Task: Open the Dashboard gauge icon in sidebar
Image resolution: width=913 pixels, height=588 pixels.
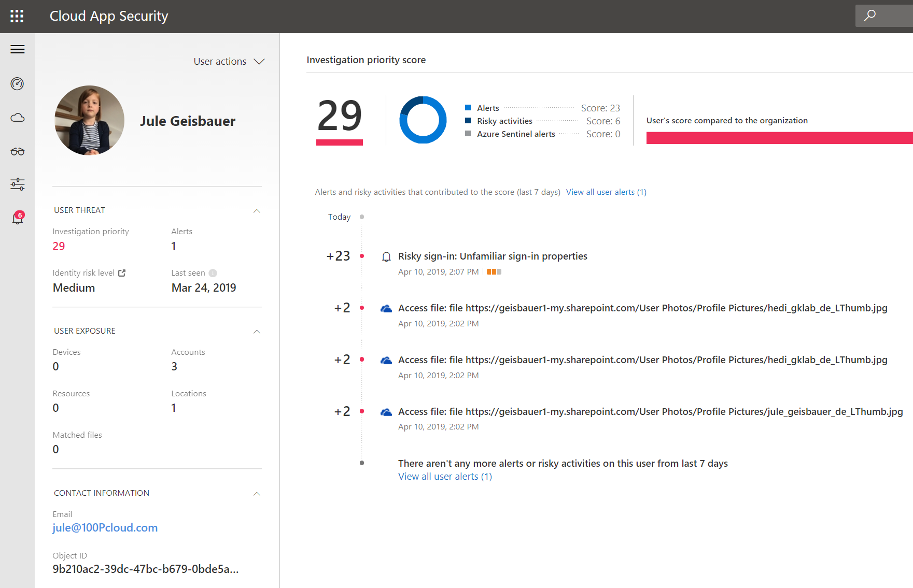Action: click(18, 83)
